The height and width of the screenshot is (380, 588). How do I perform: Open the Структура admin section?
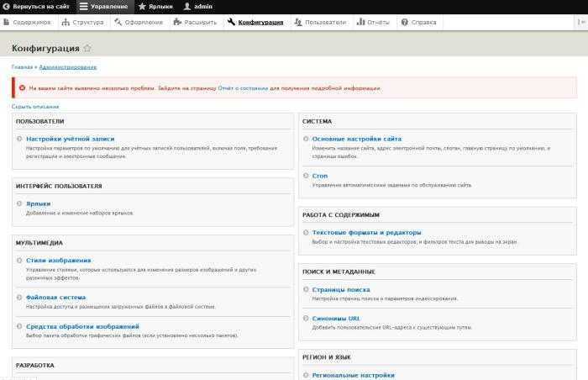83,22
